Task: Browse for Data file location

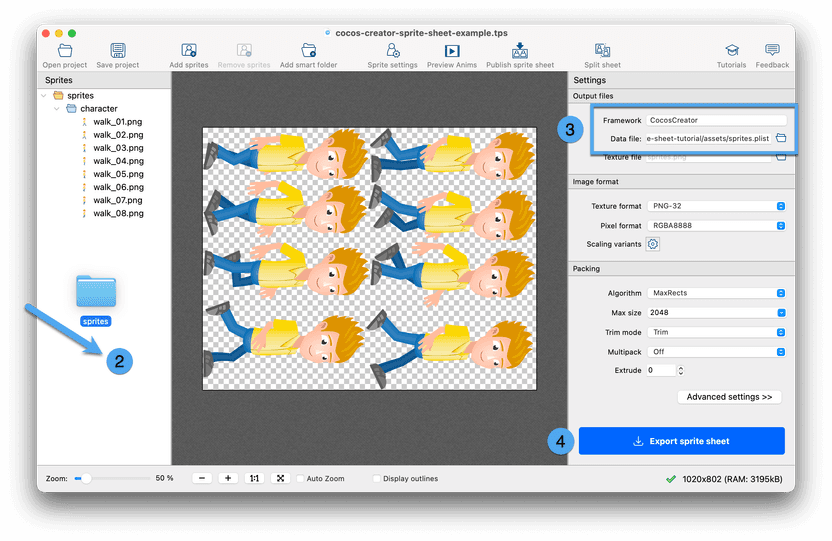Action: 781,138
